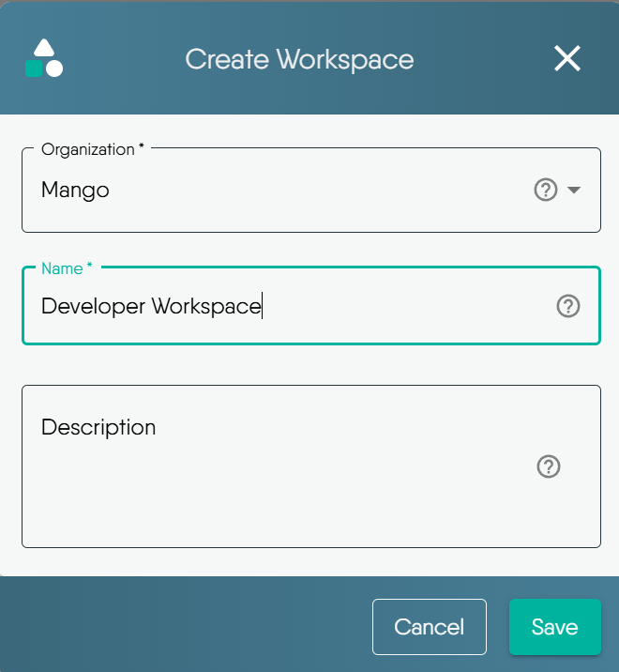Image resolution: width=619 pixels, height=672 pixels.
Task: Click the white circle in the logo
Action: pyautogui.click(x=54, y=69)
